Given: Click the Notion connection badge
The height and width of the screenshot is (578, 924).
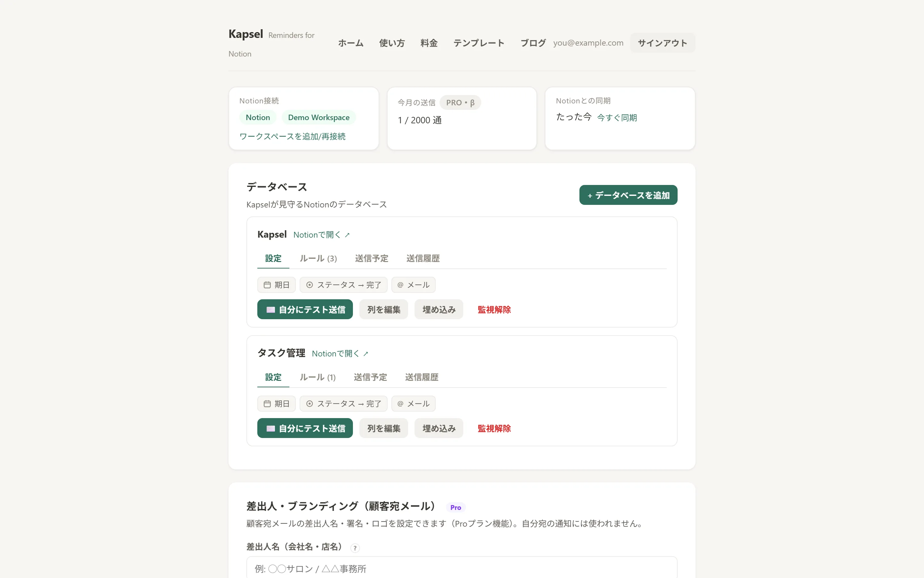Looking at the screenshot, I should click(x=258, y=117).
